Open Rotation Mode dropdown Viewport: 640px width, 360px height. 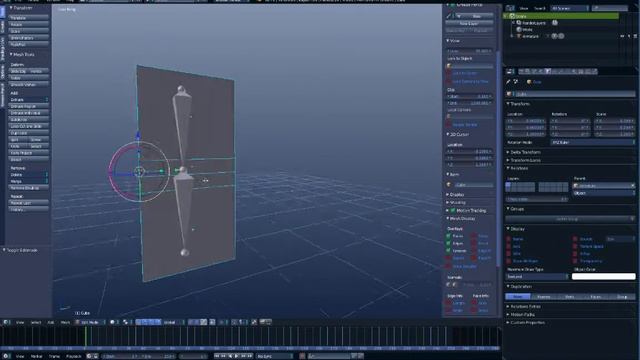(x=593, y=142)
